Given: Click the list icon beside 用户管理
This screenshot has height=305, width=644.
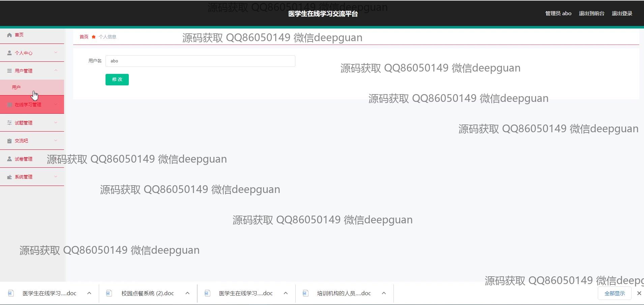Looking at the screenshot, I should [9, 71].
